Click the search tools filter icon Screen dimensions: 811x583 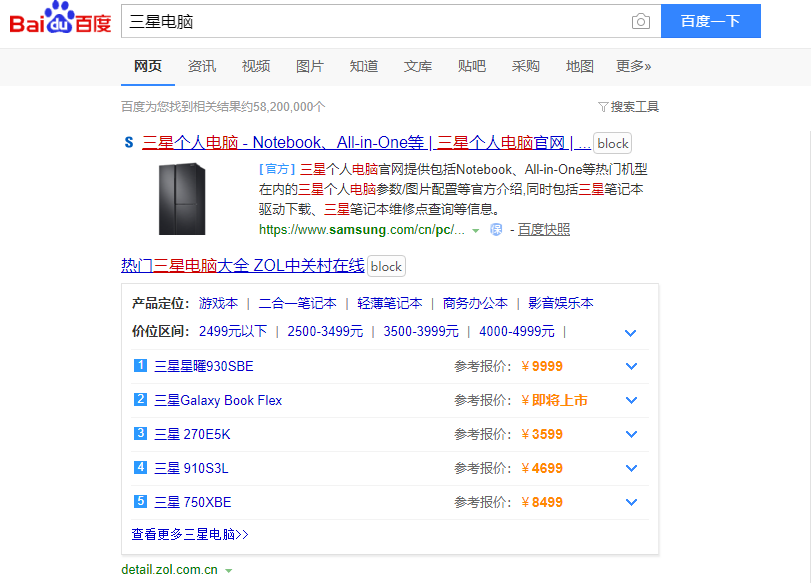point(603,107)
